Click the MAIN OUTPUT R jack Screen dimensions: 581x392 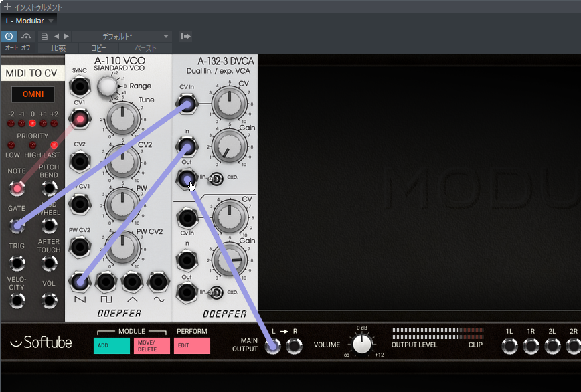(295, 346)
